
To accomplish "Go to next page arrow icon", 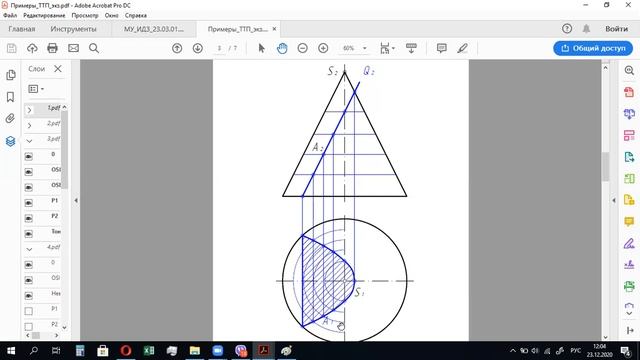I will click(x=198, y=48).
